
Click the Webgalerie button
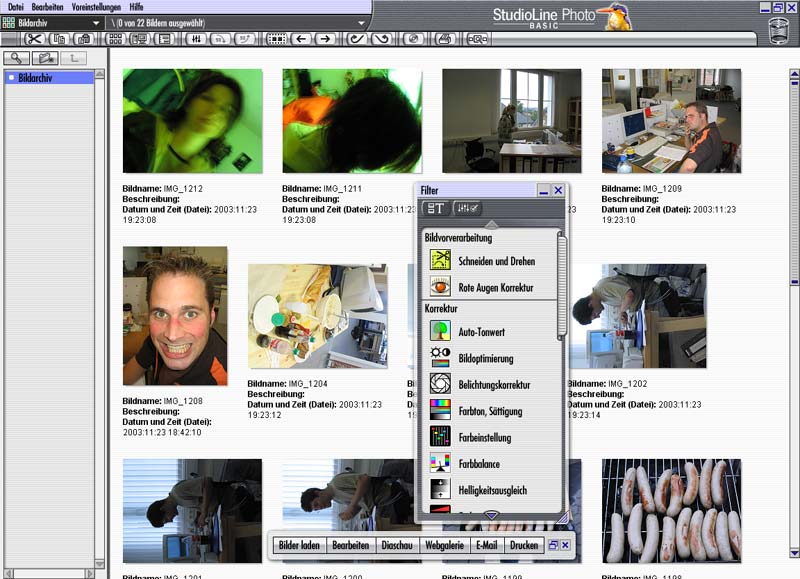tap(444, 545)
